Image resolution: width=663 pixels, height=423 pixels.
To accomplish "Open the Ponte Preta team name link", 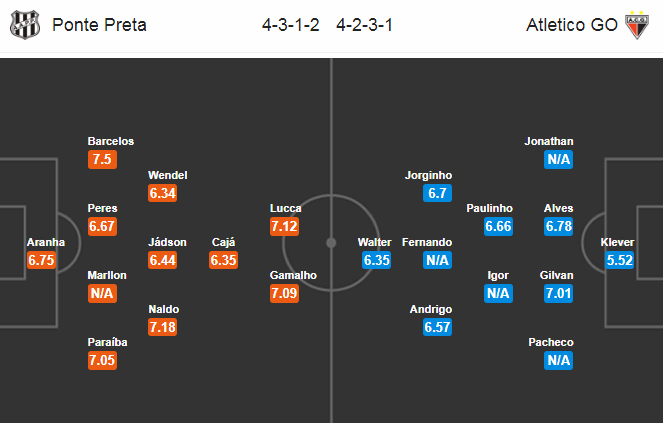I will click(x=99, y=25).
